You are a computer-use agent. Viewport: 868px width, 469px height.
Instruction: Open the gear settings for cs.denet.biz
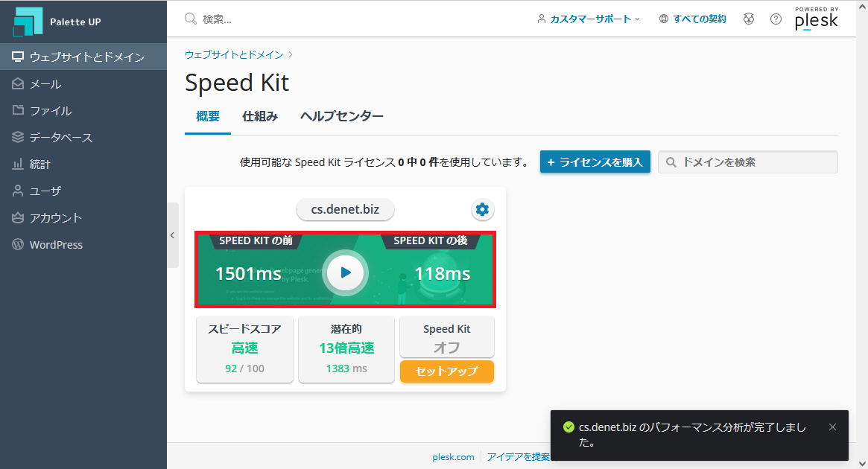point(482,210)
